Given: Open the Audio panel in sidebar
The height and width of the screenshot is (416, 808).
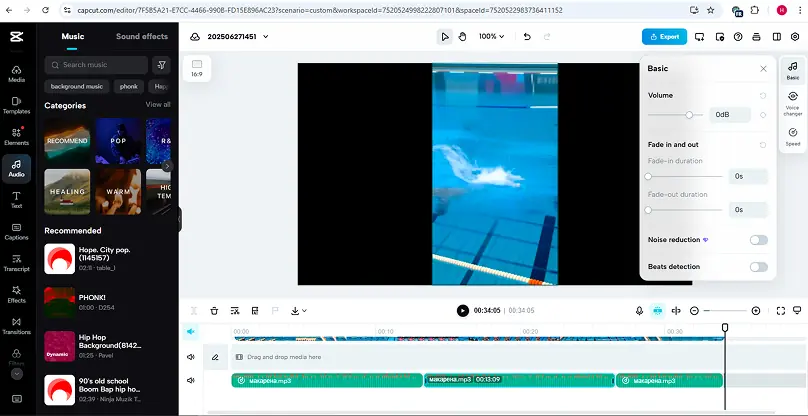Looking at the screenshot, I should [16, 169].
